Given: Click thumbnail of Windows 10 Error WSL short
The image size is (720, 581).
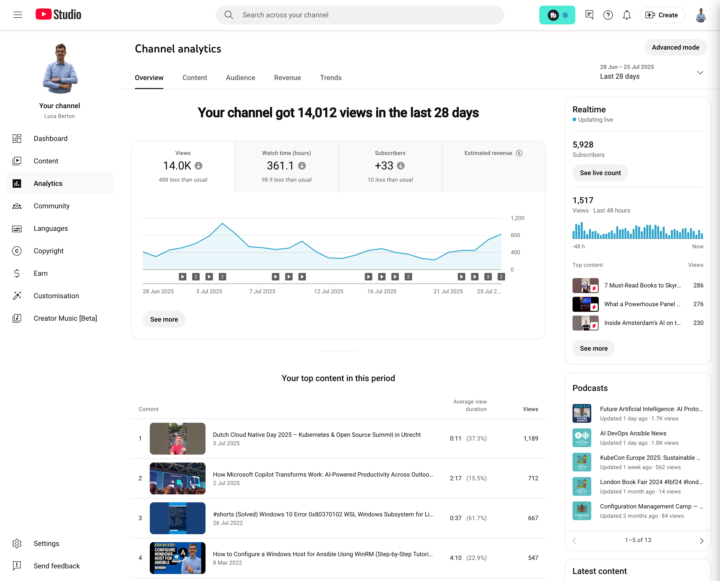Looking at the screenshot, I should point(178,518).
